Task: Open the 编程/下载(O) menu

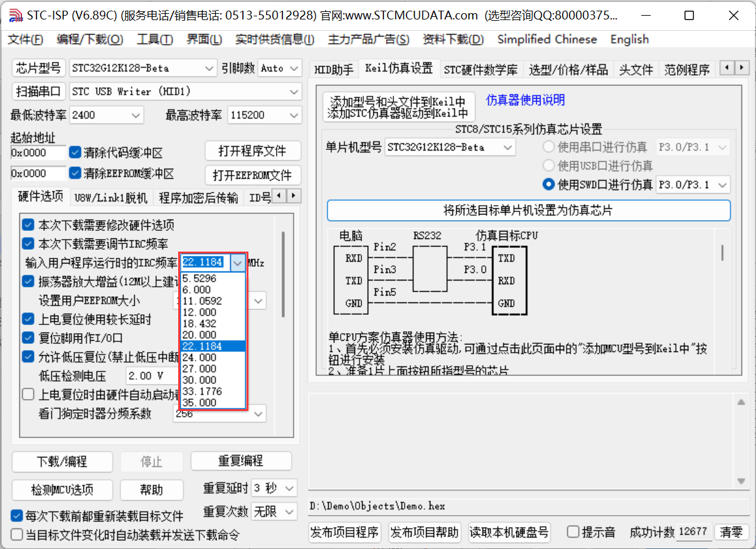Action: point(90,40)
